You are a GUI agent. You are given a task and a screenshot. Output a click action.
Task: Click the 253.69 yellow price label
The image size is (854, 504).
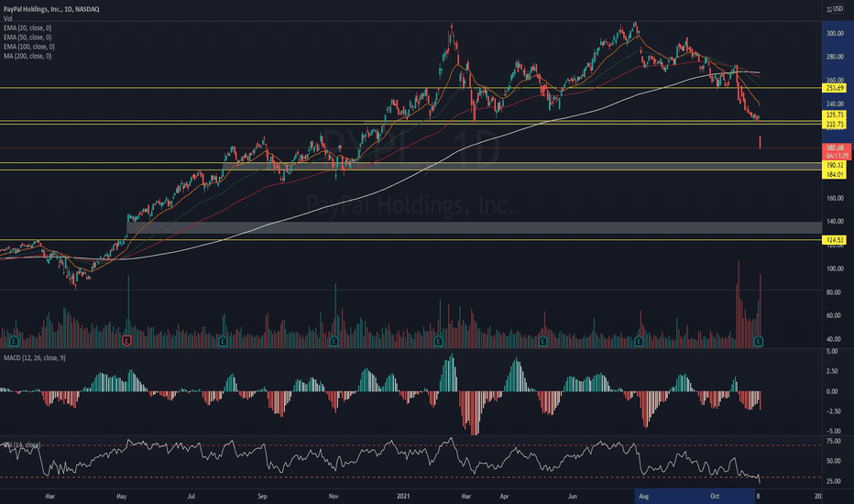(835, 88)
